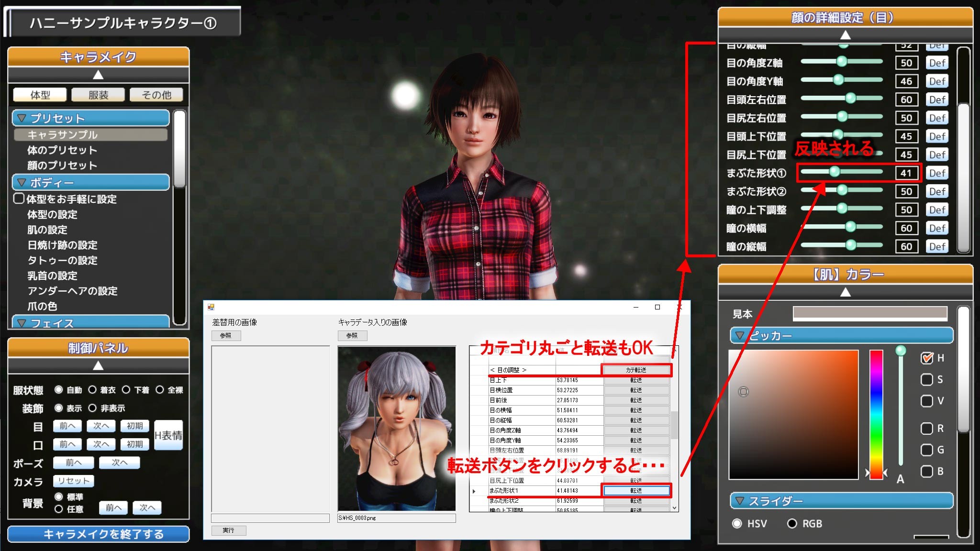
Task: Click キャラメイクを終了する button
Action: [98, 534]
